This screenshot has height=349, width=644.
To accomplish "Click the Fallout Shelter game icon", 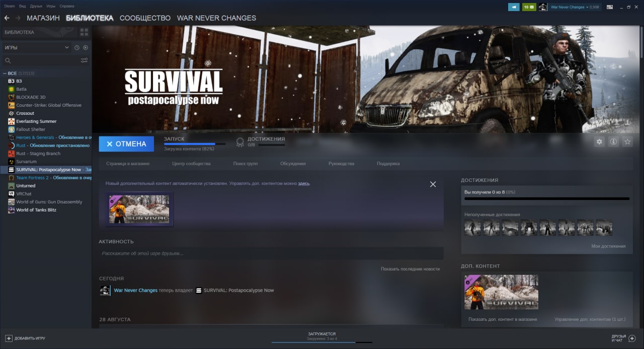I will pos(11,129).
